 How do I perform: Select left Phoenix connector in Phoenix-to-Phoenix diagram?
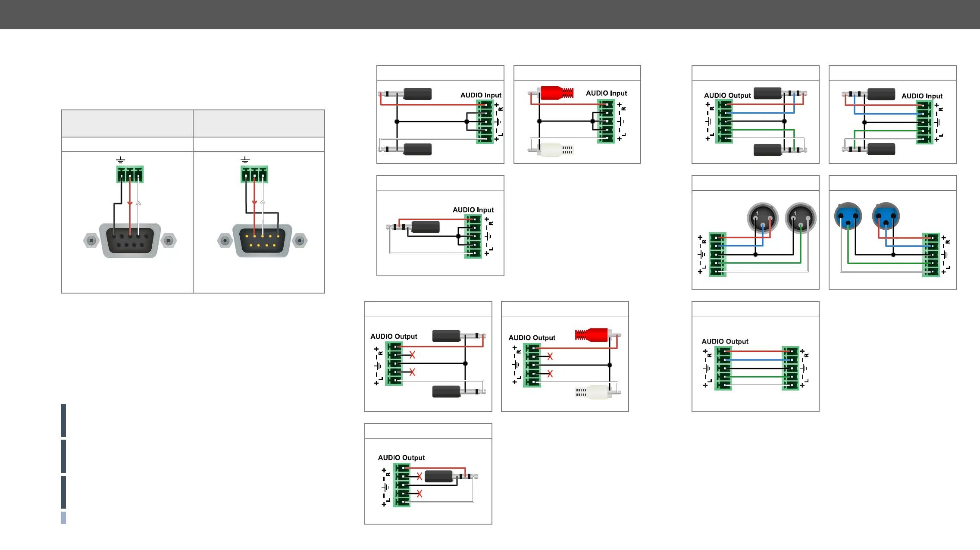click(723, 369)
